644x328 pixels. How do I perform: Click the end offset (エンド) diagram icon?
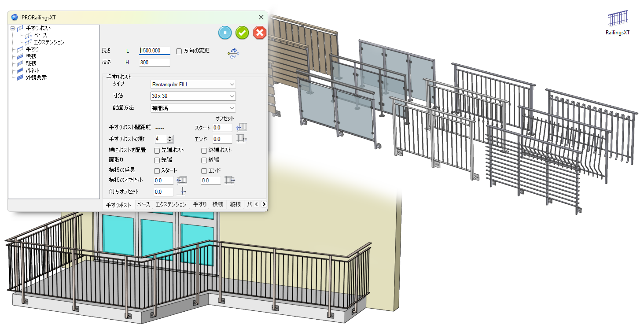(242, 139)
